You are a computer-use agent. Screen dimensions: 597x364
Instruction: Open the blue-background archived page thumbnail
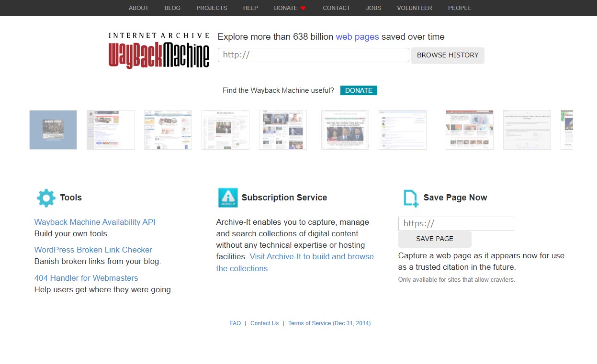click(53, 130)
